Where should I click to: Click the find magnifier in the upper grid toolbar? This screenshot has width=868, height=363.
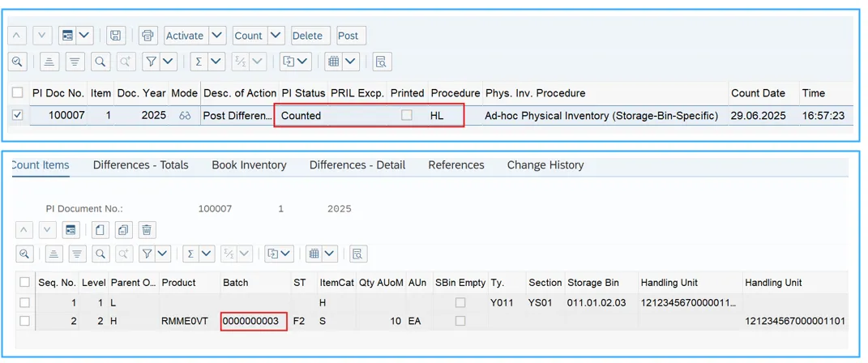point(100,62)
